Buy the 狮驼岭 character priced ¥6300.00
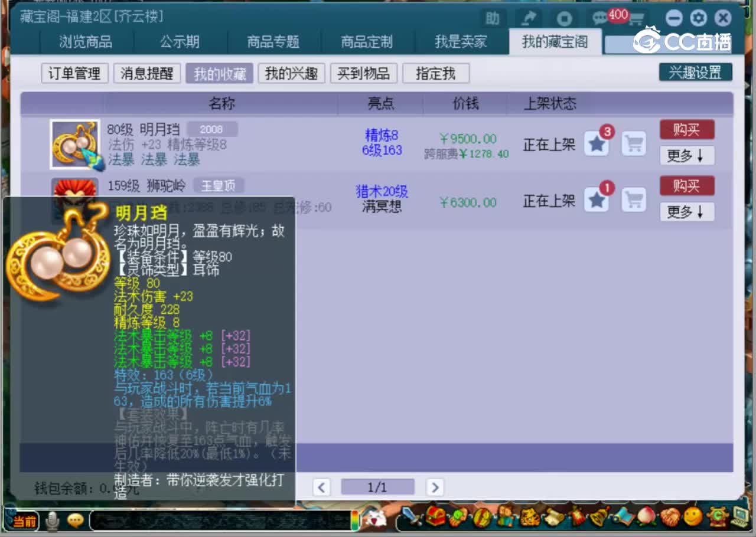The image size is (756, 537). pos(687,186)
